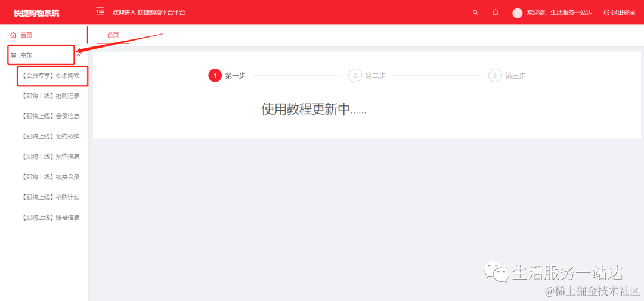The height and width of the screenshot is (301, 644).
Task: Click the logout icon beside 退出登录
Action: coord(606,13)
